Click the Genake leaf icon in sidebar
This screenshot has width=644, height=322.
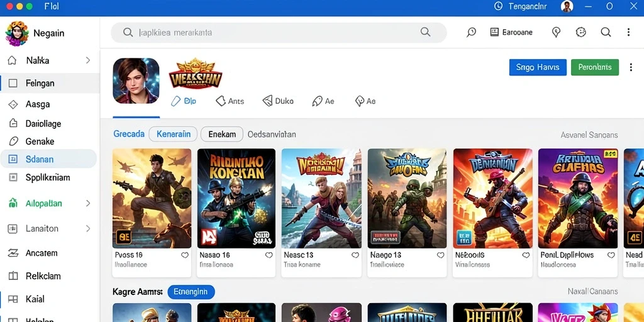pos(13,142)
